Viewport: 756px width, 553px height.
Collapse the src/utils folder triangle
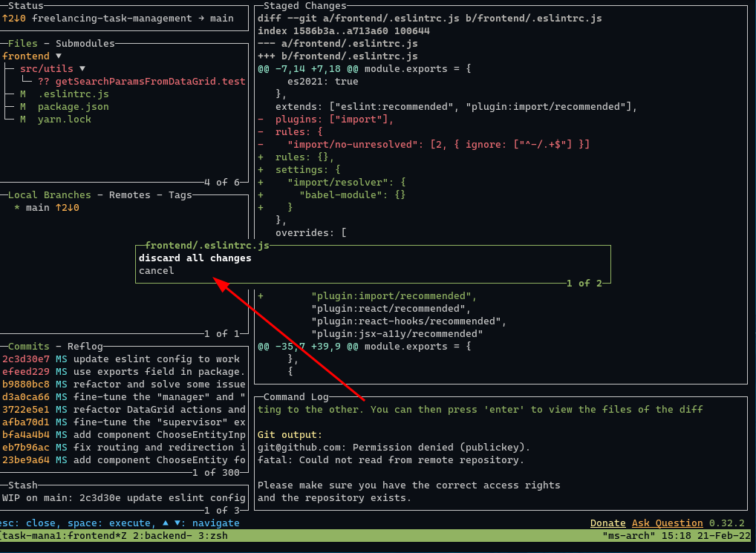click(82, 68)
